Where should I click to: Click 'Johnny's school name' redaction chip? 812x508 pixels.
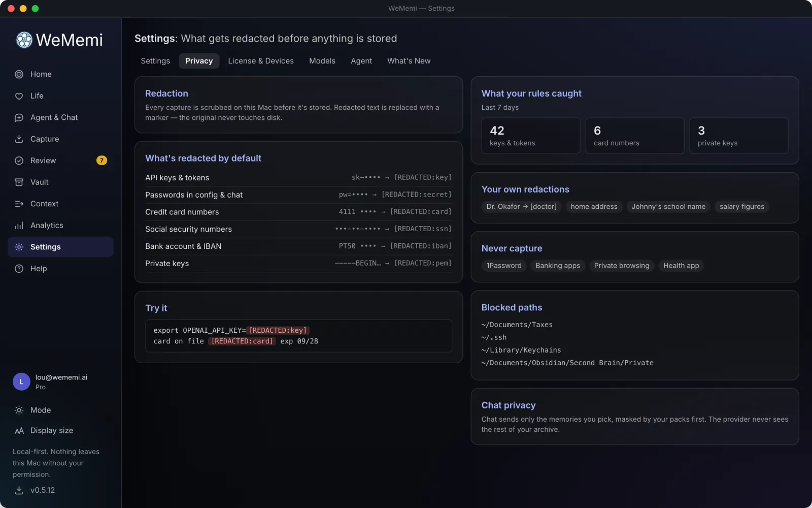(668, 207)
